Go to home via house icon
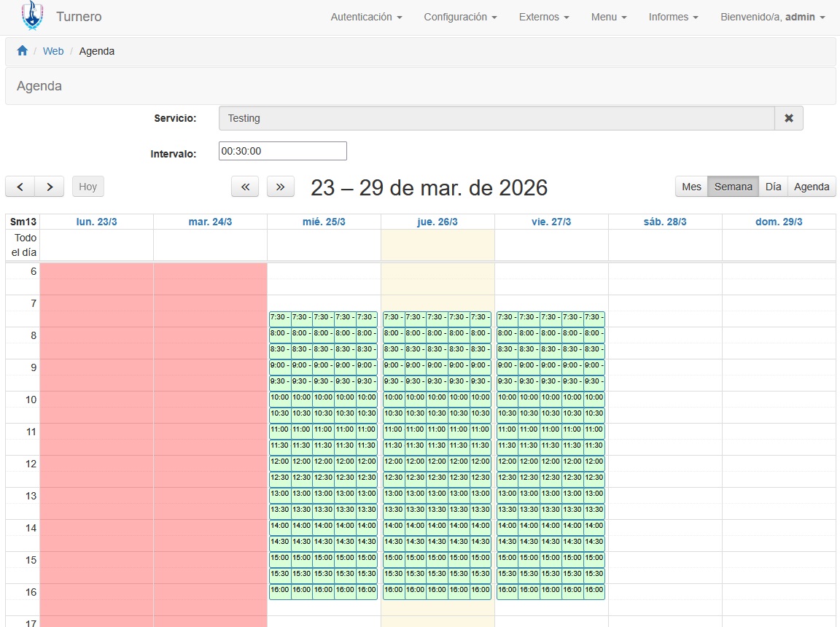 click(23, 51)
